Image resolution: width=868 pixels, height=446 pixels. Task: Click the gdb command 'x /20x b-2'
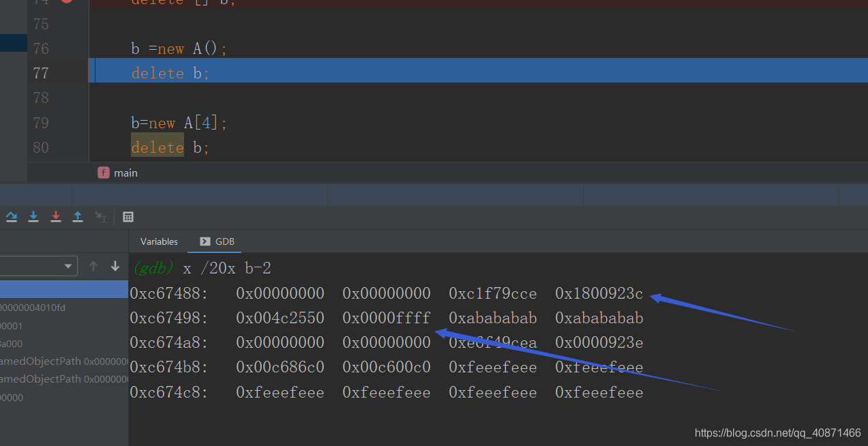(x=227, y=268)
